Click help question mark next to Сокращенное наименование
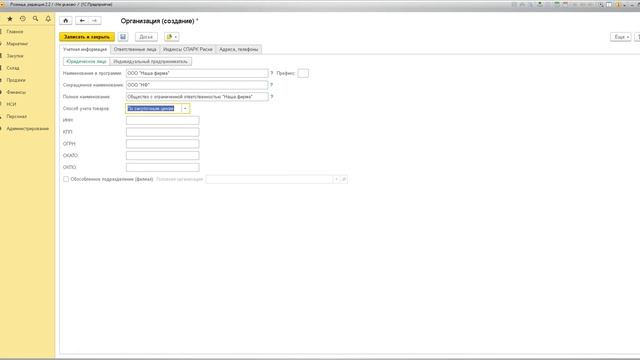The width and height of the screenshot is (640, 360). 272,85
